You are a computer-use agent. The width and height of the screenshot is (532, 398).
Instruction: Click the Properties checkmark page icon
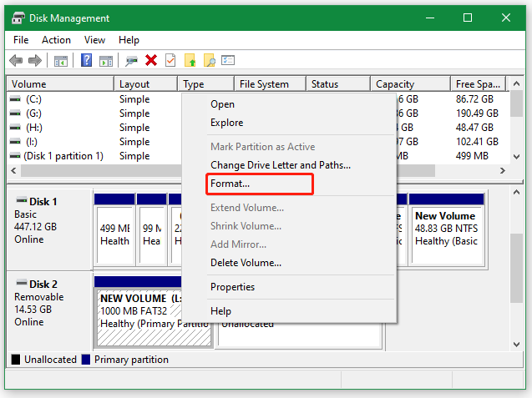tap(170, 60)
